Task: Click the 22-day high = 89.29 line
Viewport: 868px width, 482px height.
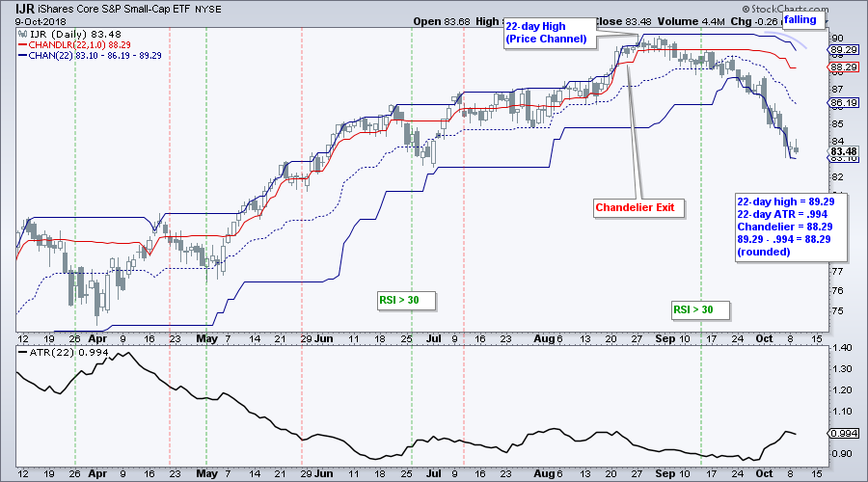Action: click(x=785, y=201)
